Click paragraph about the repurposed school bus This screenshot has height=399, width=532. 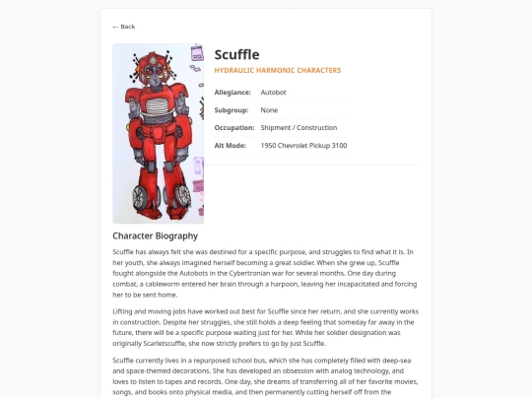pos(266,376)
